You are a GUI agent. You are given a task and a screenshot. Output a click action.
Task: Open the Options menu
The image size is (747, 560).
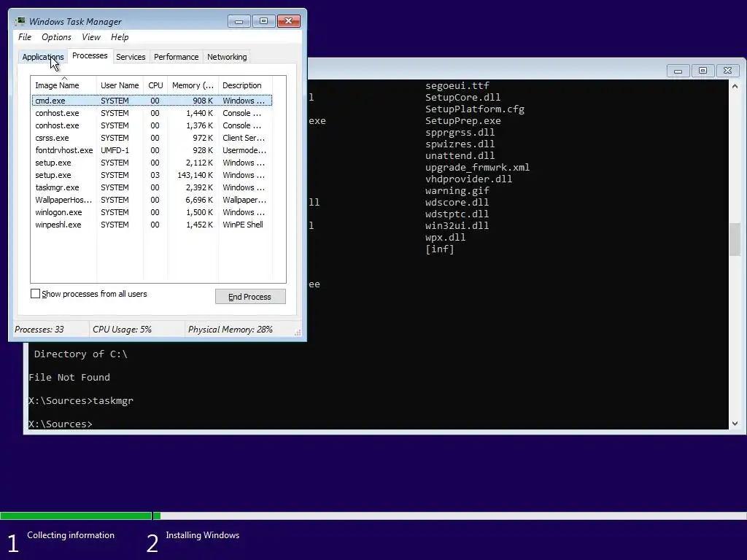click(56, 37)
